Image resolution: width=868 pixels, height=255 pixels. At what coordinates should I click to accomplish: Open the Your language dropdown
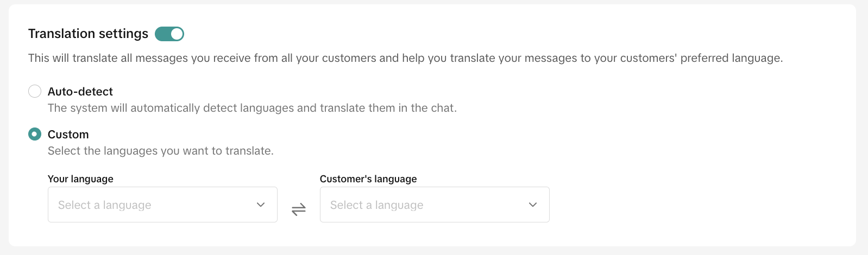coord(162,205)
